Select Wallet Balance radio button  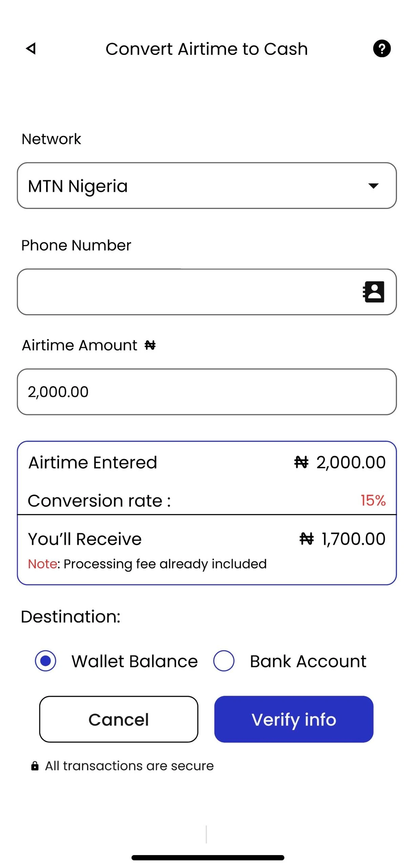(45, 661)
